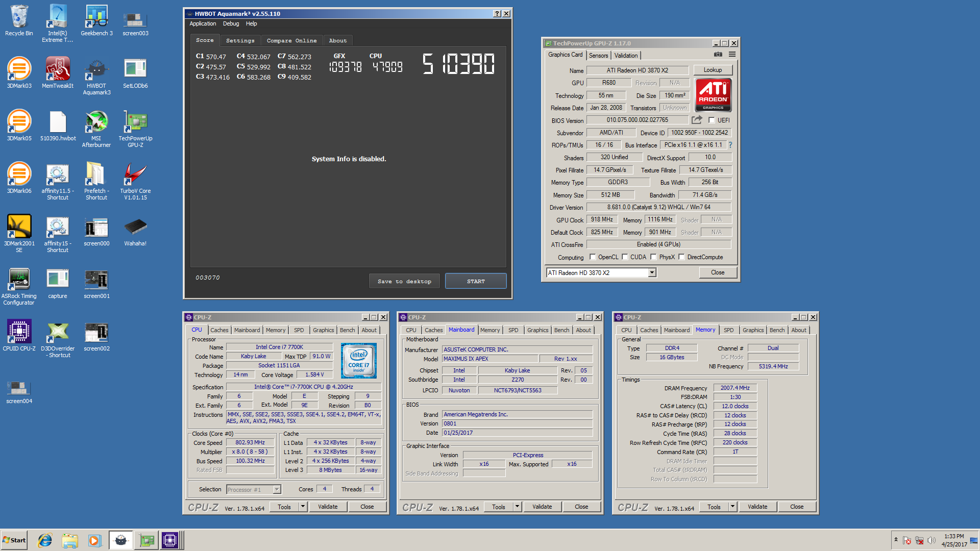
Task: Open the Recycle Bin desktop icon
Action: coord(19,21)
